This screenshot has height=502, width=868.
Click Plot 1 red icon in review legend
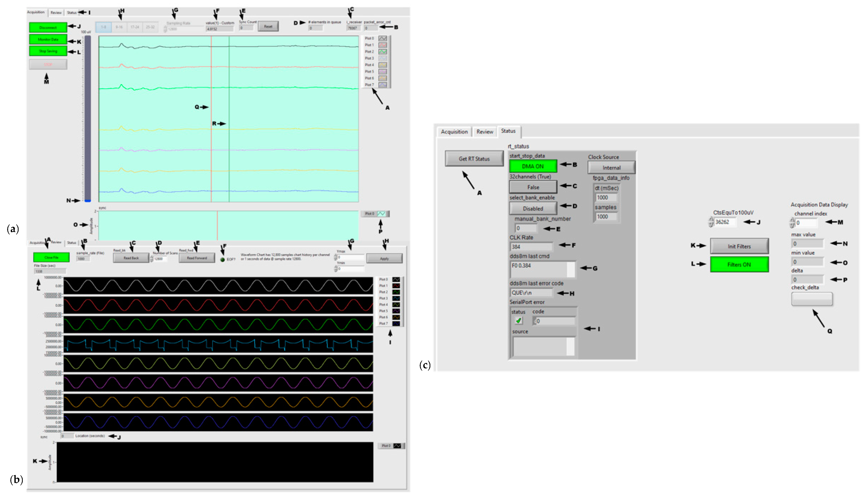point(396,286)
